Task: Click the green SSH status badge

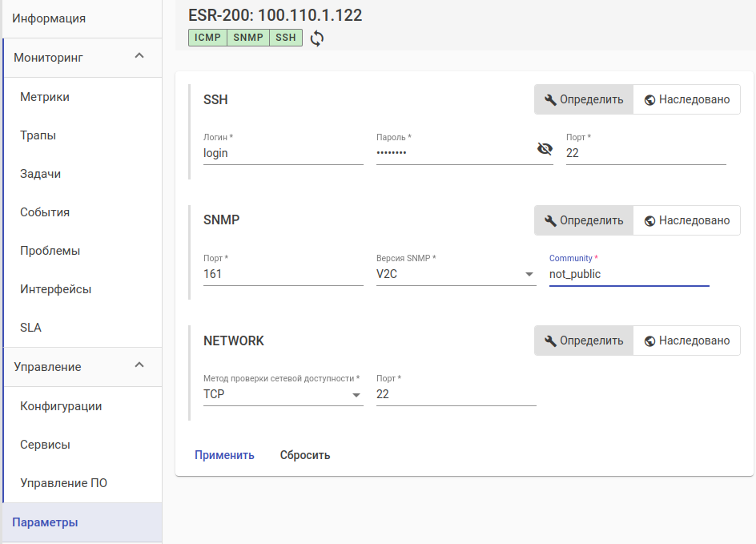Action: pyautogui.click(x=286, y=38)
